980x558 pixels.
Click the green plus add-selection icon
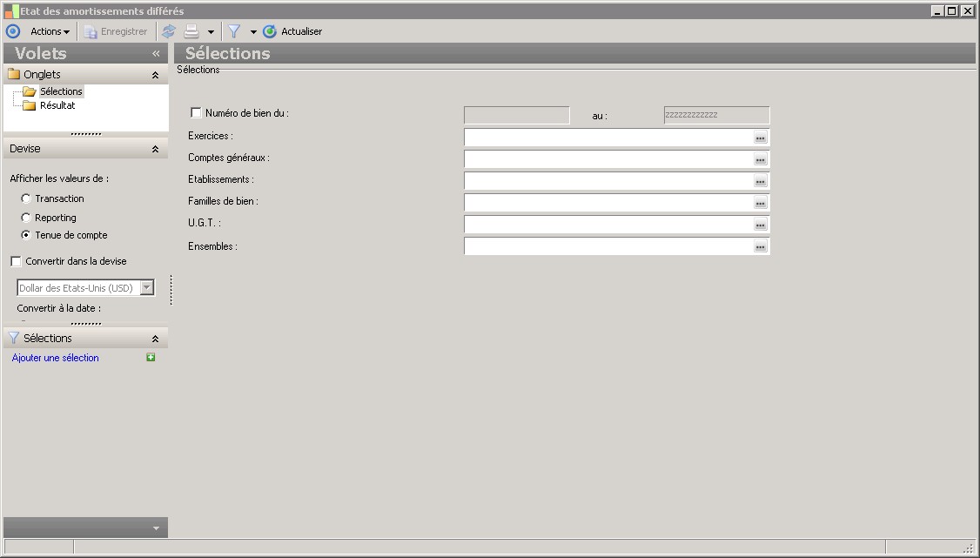tap(151, 358)
